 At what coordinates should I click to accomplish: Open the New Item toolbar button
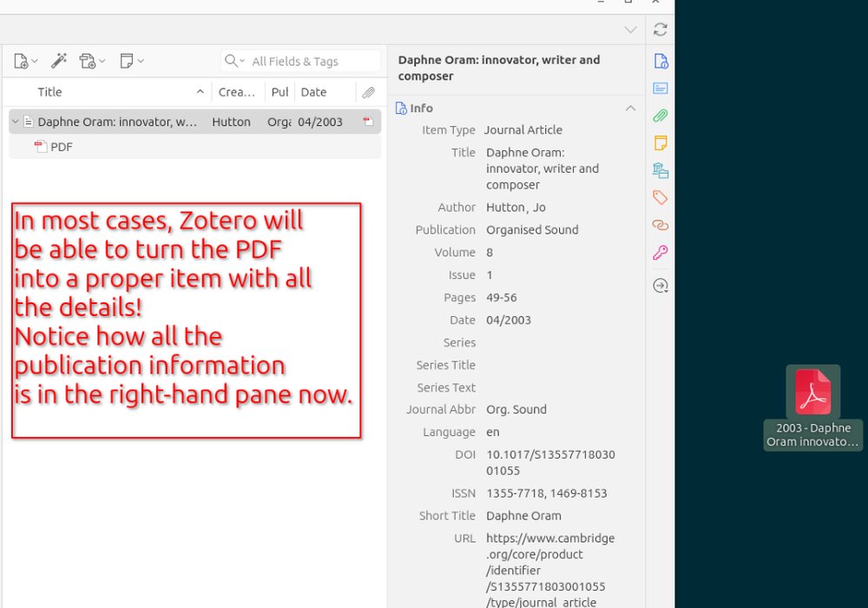tap(25, 61)
